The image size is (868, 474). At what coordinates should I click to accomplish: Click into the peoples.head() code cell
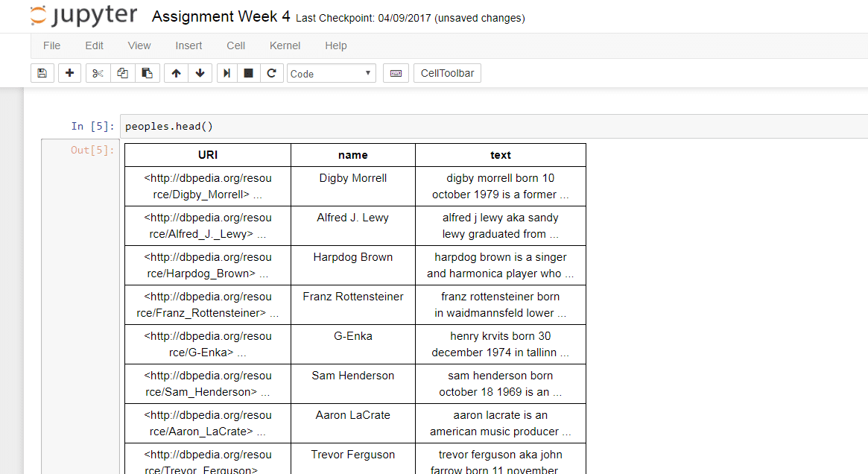(494, 126)
